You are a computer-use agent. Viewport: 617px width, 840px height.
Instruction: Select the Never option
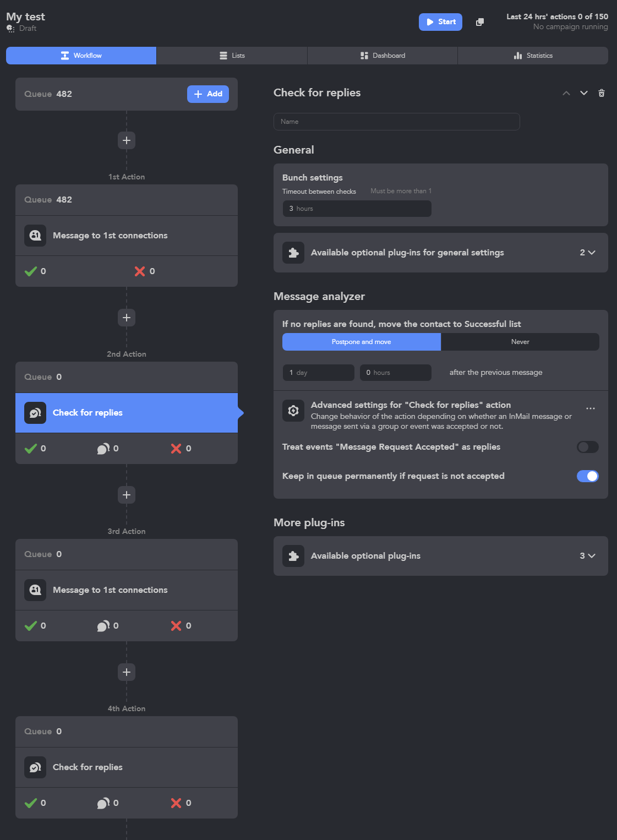tap(520, 342)
